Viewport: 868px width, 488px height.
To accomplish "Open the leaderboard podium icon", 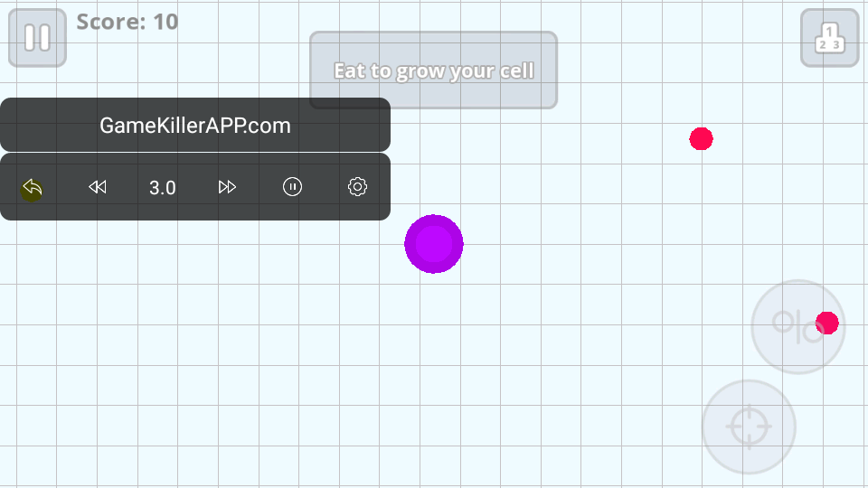I will (829, 38).
